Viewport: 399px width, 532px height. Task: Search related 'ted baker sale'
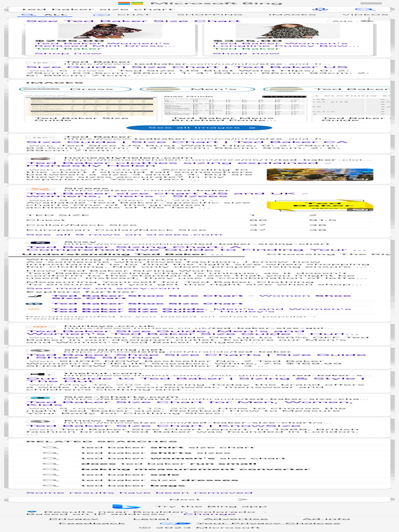point(130,475)
